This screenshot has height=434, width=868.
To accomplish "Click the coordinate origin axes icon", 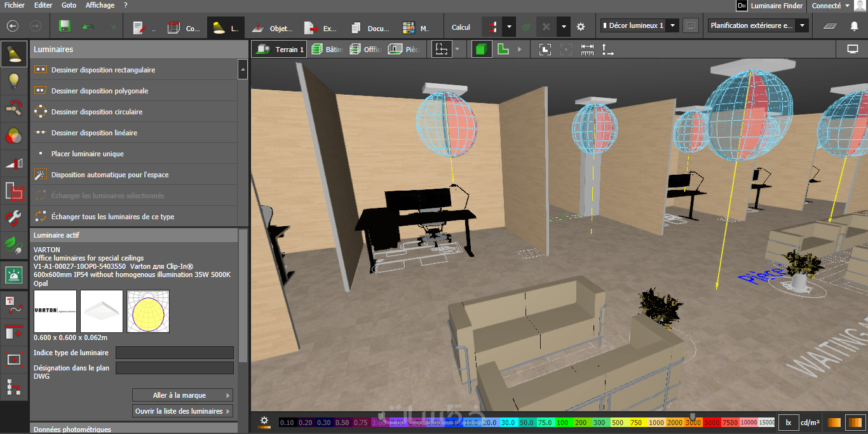I will tap(607, 49).
